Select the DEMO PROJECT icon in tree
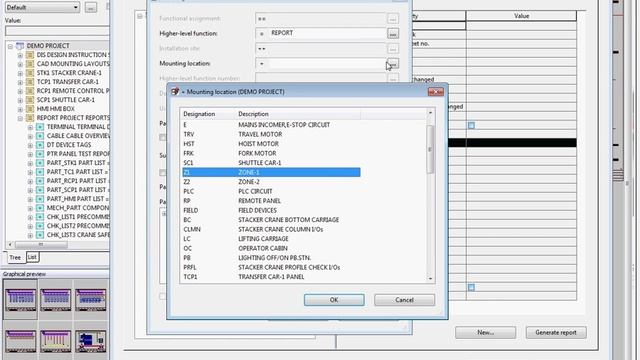The image size is (640, 360). [x=20, y=46]
